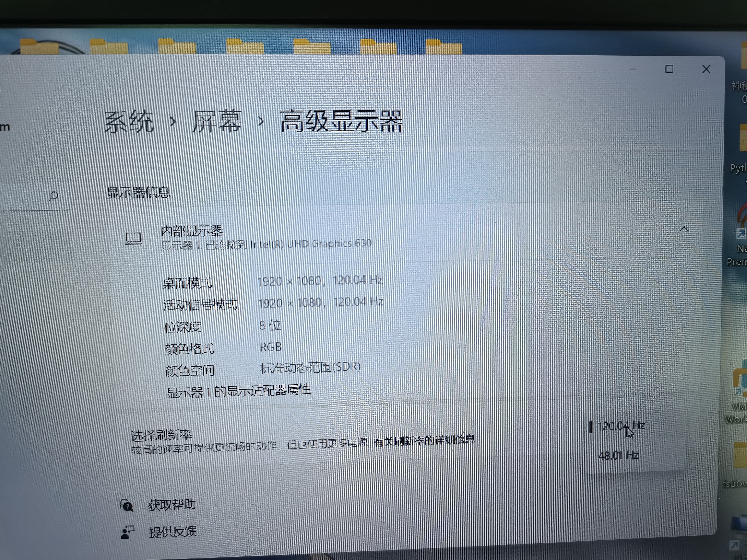Click the first breadcrumb separator chevron
This screenshot has width=747, height=560.
tap(173, 122)
